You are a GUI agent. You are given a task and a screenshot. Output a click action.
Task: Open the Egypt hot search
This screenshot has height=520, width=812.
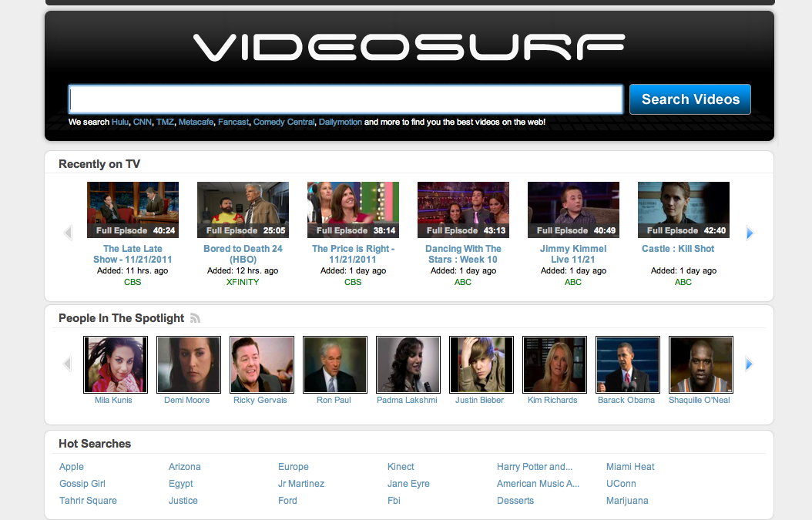[x=181, y=484]
